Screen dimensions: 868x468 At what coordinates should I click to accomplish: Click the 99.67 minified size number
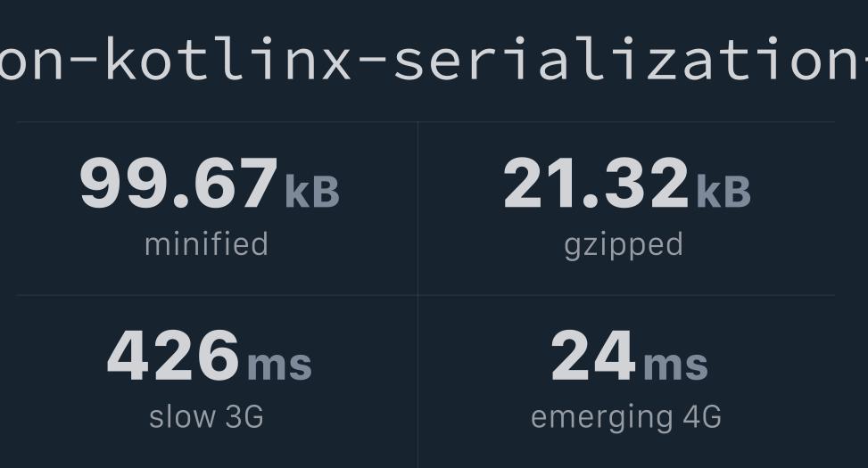coord(178,183)
